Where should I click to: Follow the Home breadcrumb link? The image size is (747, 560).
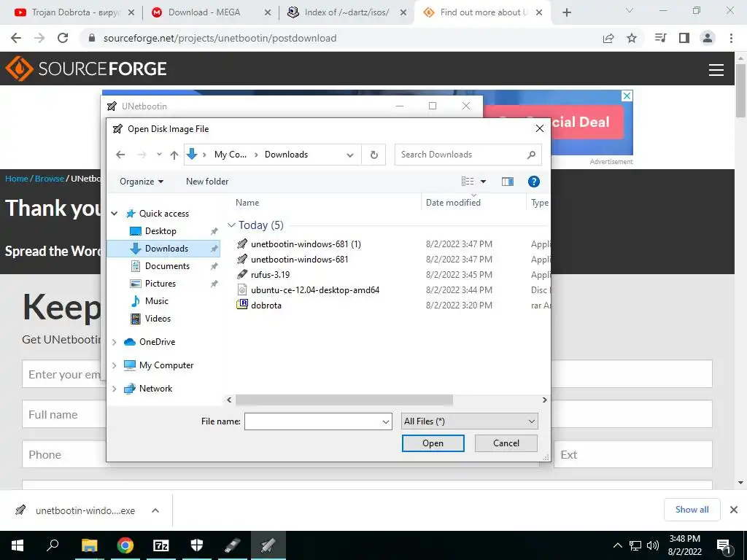[x=17, y=179]
